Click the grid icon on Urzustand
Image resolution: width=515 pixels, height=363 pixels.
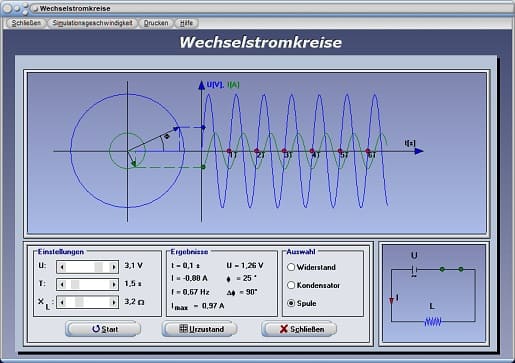point(183,328)
